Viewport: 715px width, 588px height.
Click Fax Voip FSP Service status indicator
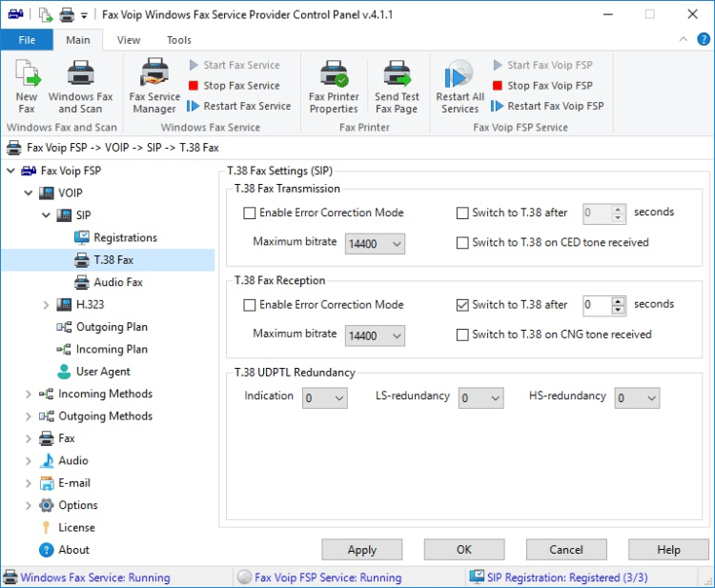pos(244,578)
